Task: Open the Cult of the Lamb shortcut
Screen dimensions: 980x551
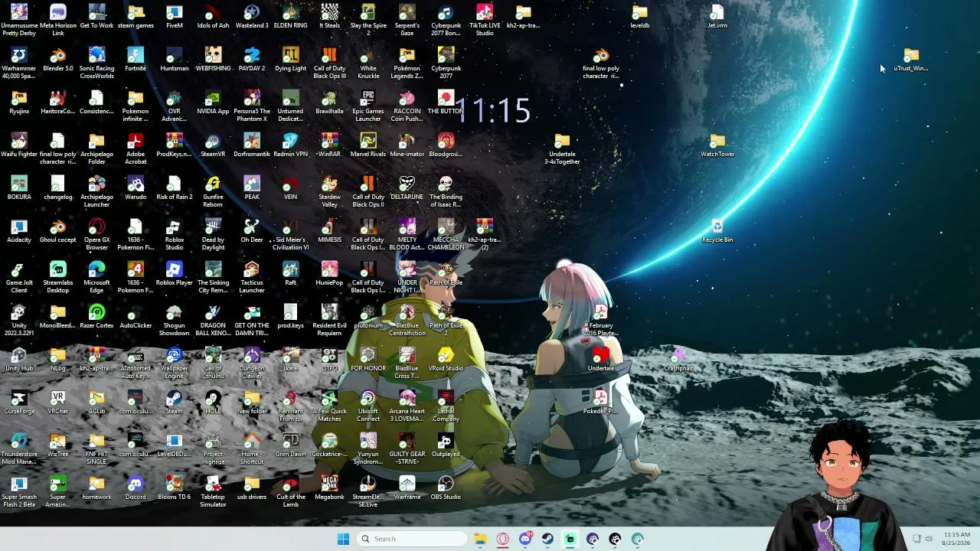Action: coord(290,491)
